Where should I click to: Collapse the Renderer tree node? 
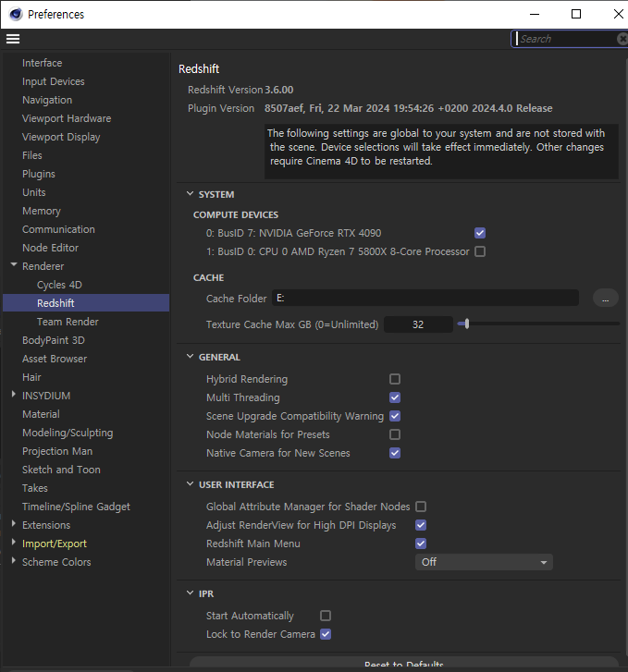(x=14, y=265)
